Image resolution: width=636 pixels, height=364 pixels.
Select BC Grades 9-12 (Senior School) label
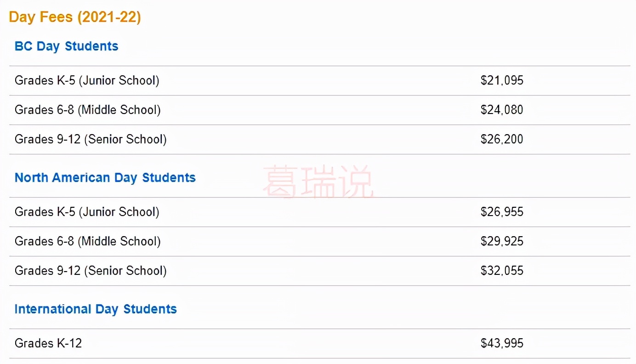[x=91, y=140]
